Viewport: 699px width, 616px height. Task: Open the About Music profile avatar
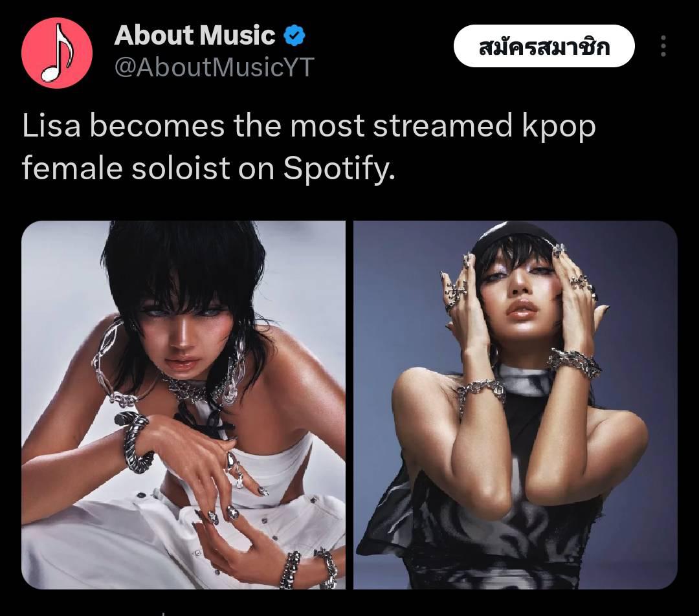pyautogui.click(x=56, y=52)
